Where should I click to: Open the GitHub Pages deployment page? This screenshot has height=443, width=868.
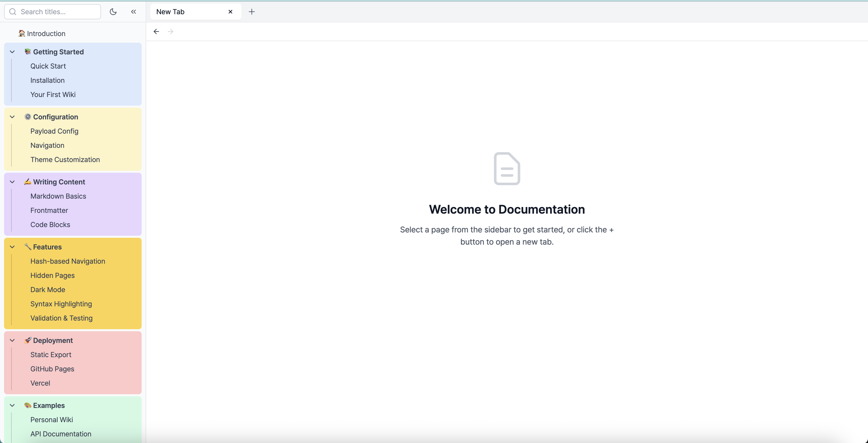pos(52,369)
